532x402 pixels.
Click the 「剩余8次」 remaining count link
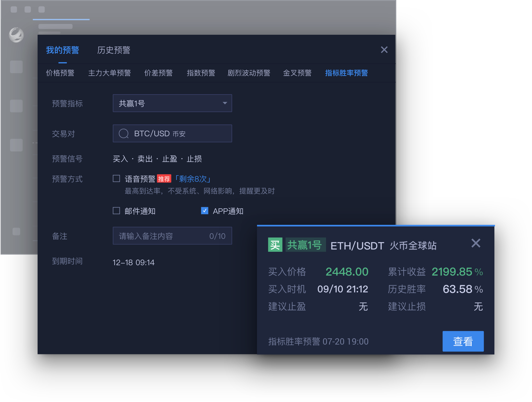(193, 179)
